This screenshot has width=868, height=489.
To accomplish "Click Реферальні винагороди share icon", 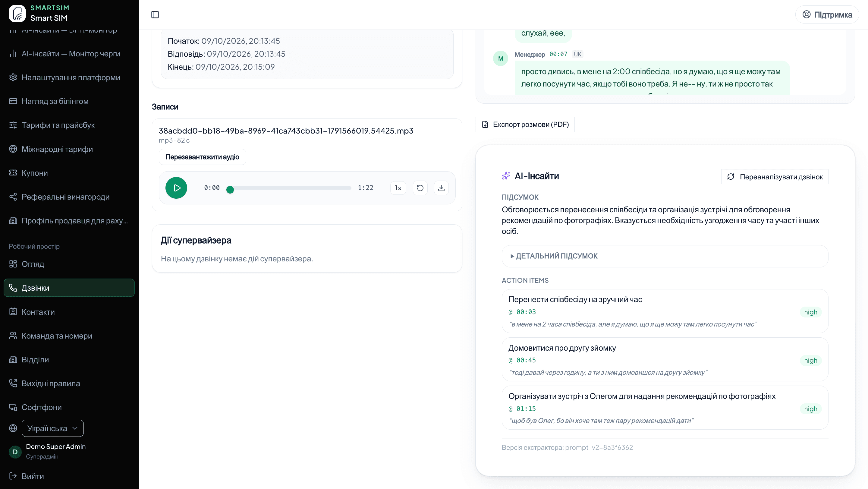I will (x=13, y=197).
